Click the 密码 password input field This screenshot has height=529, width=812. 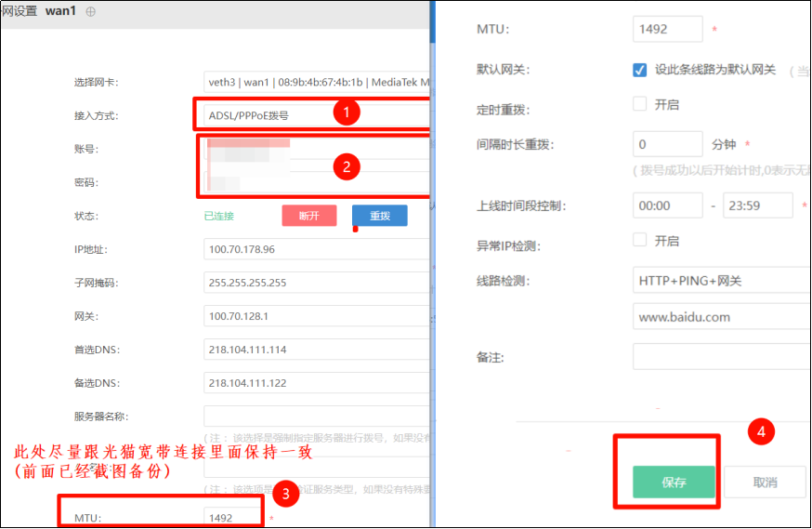click(x=317, y=182)
